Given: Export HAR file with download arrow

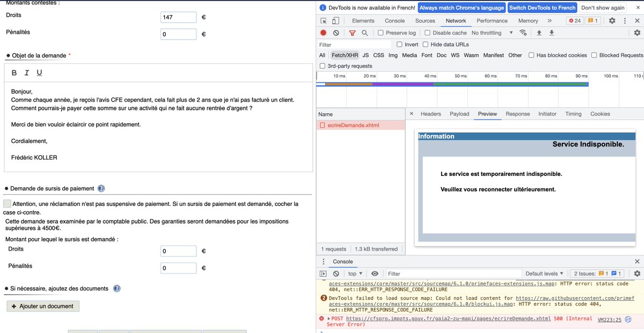Looking at the screenshot, I should [x=551, y=33].
